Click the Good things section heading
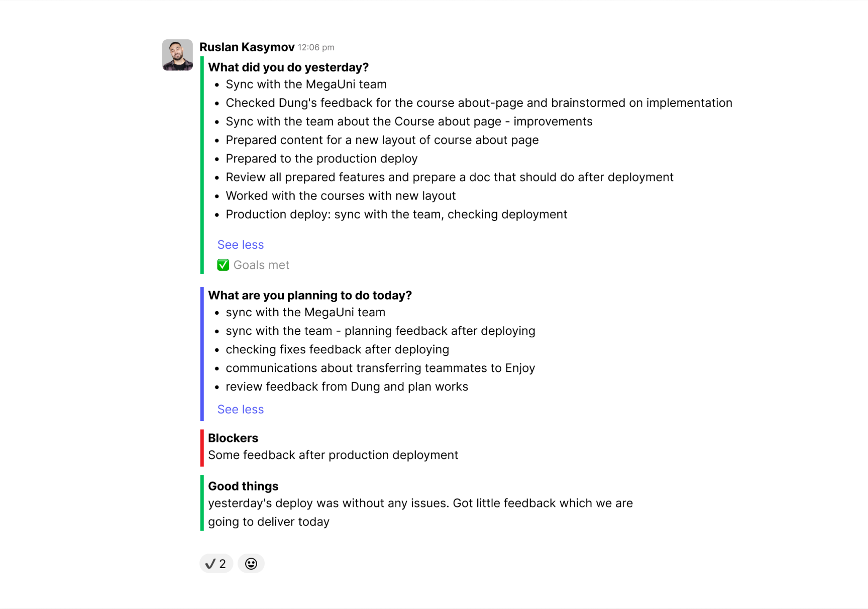This screenshot has height=609, width=868. point(243,486)
